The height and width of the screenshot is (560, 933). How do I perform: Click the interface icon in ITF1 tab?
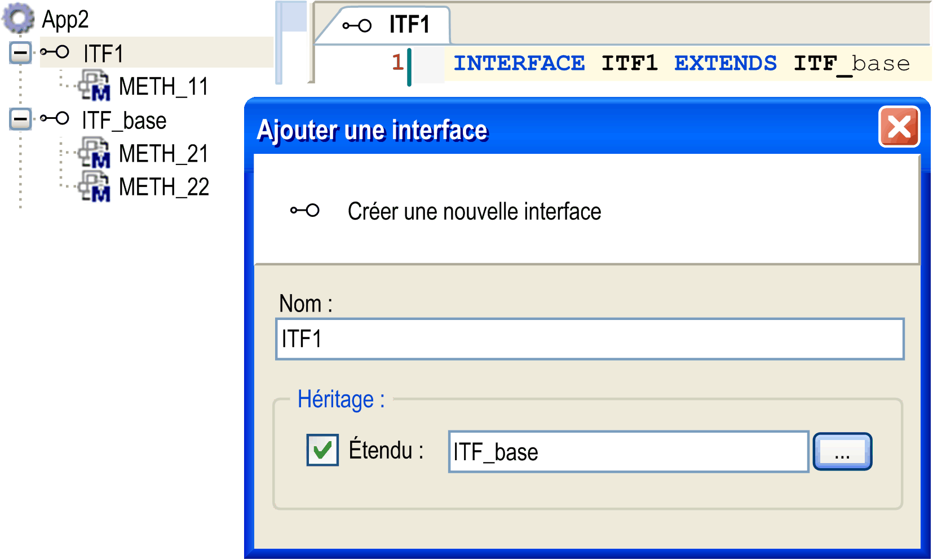[357, 25]
